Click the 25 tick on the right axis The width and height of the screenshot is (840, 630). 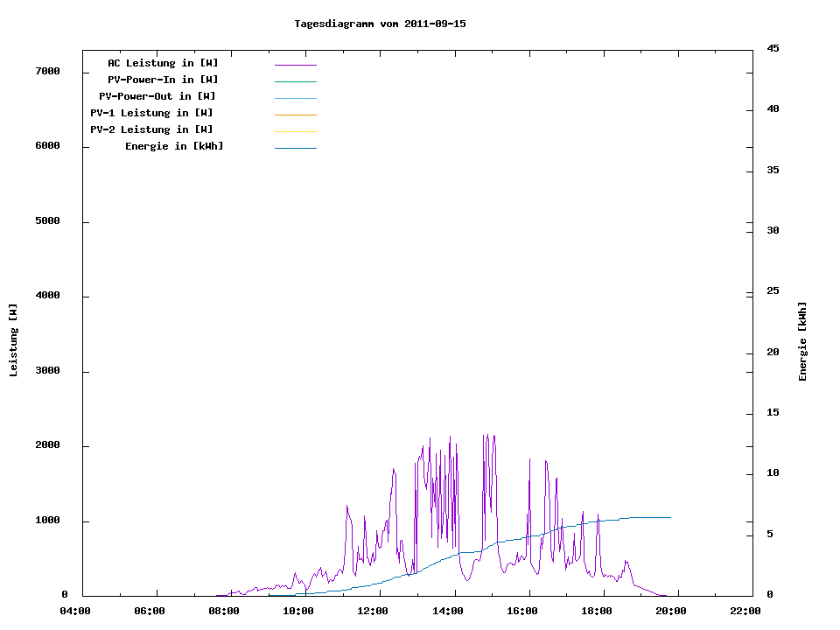(x=773, y=290)
